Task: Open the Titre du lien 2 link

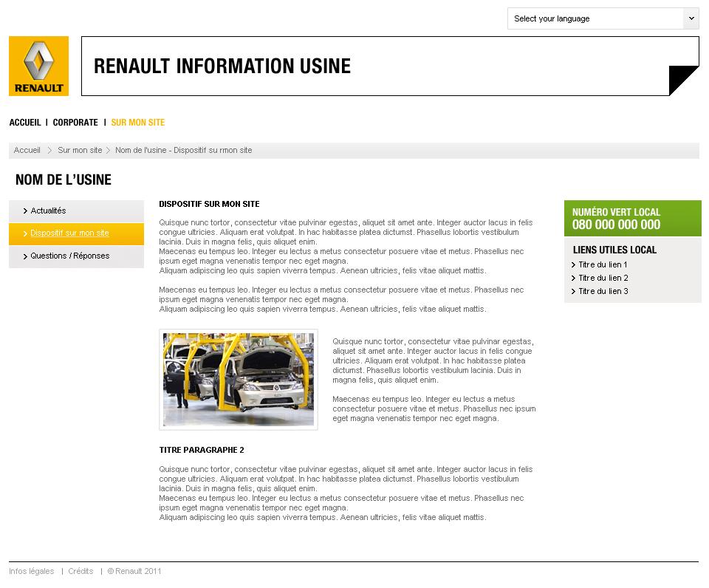Action: click(x=603, y=278)
